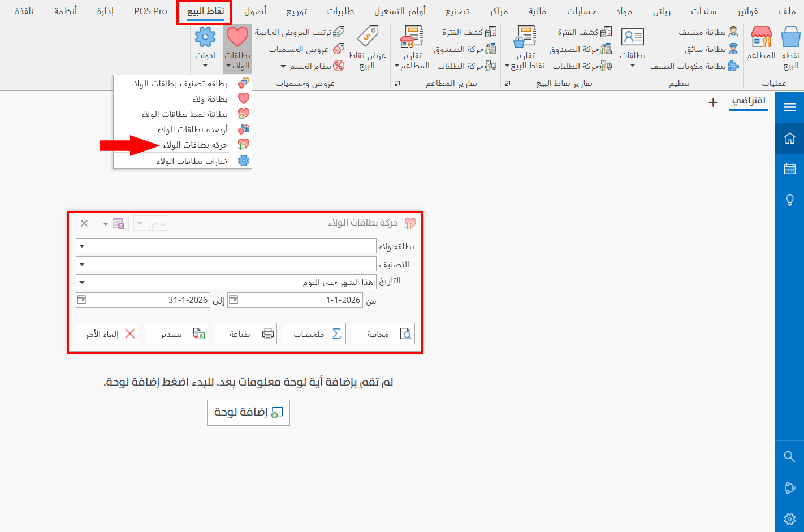The height and width of the screenshot is (532, 804).
Task: Switch to the حسابات accounts tab
Action: point(582,11)
